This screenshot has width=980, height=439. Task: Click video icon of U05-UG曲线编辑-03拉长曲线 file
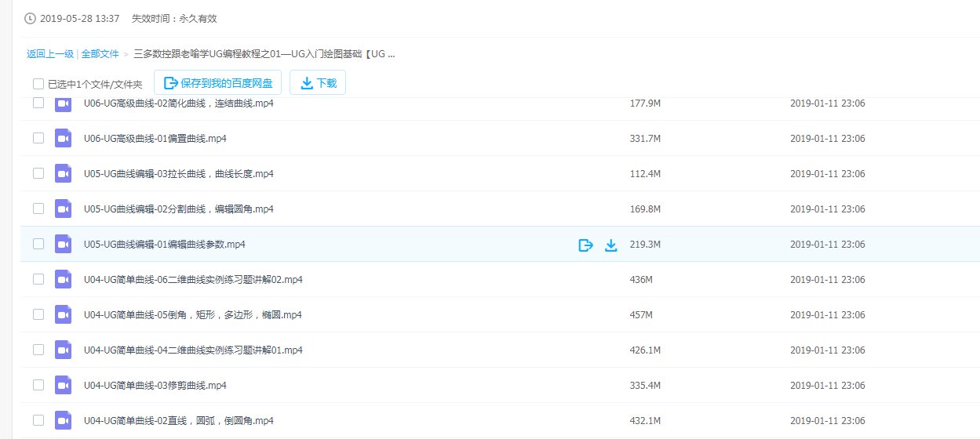click(63, 173)
